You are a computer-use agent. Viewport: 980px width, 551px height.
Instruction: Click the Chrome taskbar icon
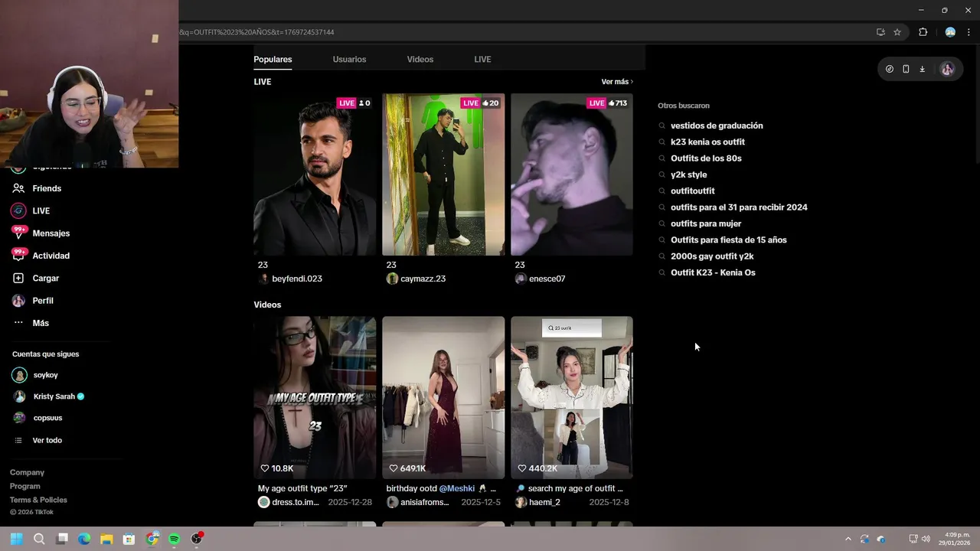point(152,539)
